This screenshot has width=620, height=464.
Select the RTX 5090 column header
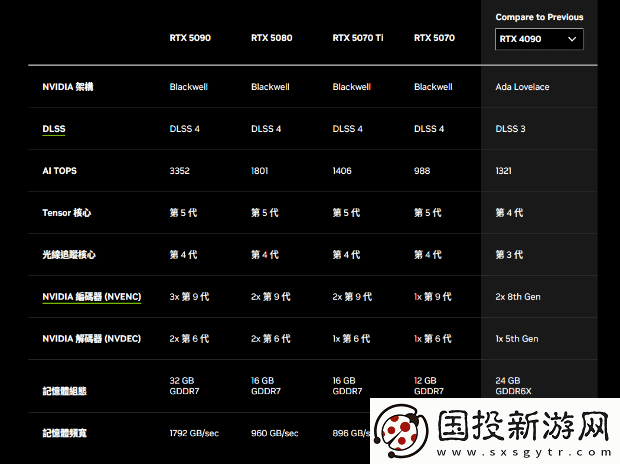click(190, 38)
